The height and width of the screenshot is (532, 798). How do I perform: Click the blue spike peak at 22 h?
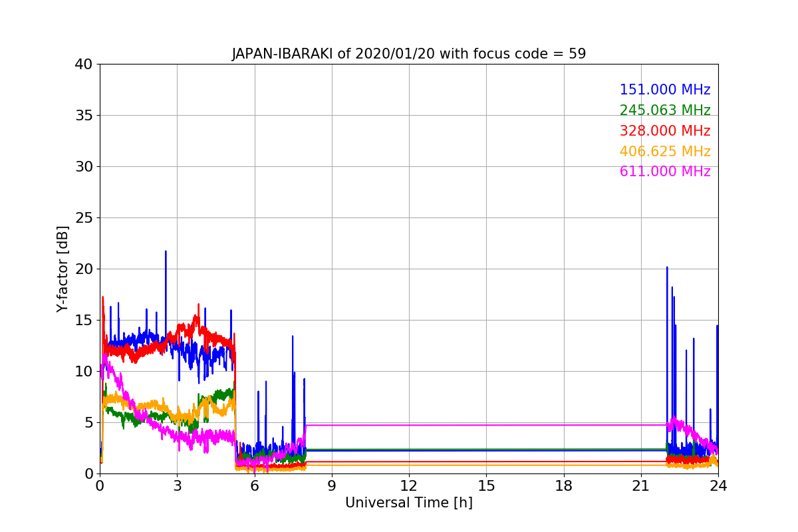[667, 268]
